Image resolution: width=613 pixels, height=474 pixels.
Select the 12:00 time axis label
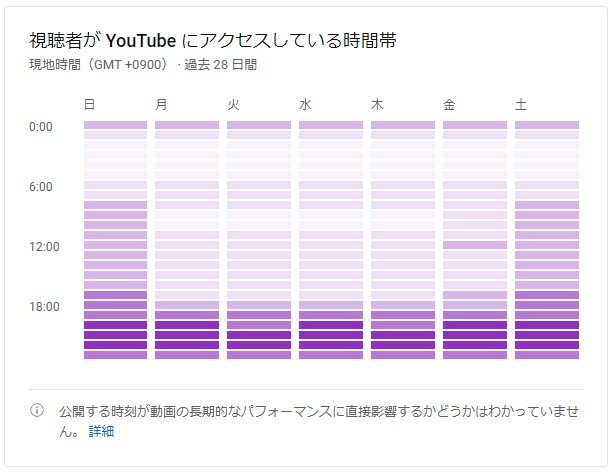coord(44,246)
